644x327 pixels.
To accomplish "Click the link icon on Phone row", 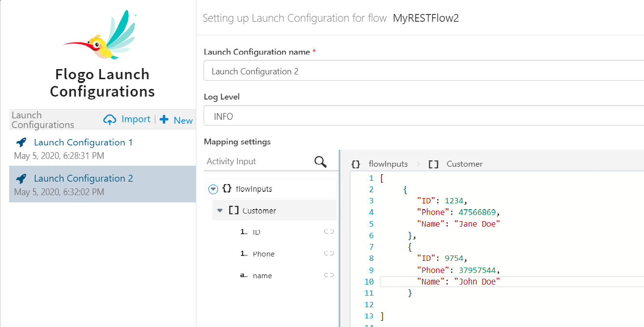I will (329, 254).
